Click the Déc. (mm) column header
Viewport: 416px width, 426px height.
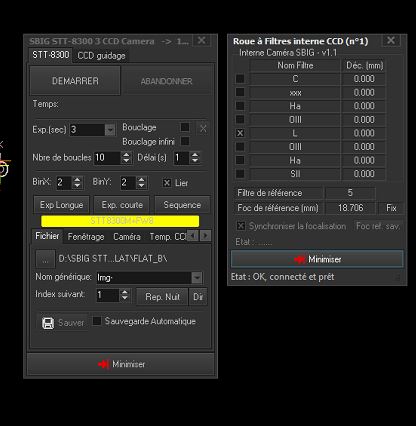364,65
